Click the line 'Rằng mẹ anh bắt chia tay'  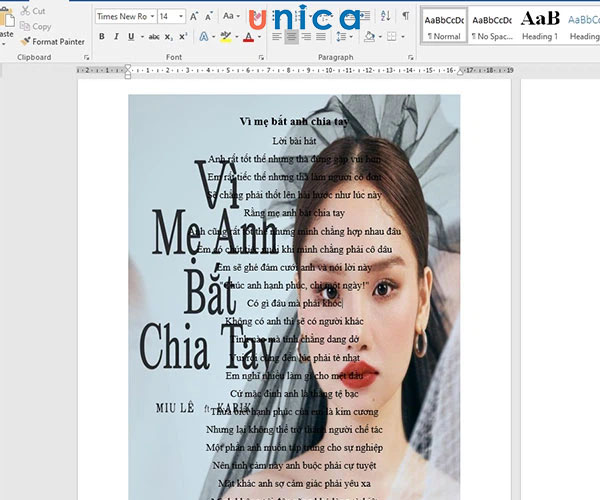[x=294, y=213]
